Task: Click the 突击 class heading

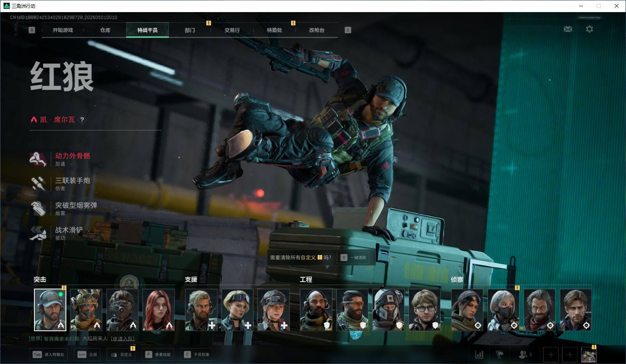Action: [40, 280]
